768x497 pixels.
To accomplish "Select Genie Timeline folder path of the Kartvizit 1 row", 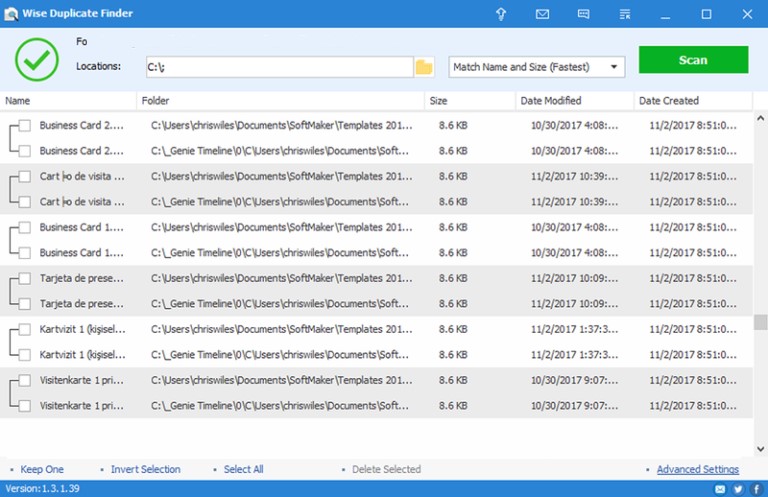I will pyautogui.click(x=280, y=355).
